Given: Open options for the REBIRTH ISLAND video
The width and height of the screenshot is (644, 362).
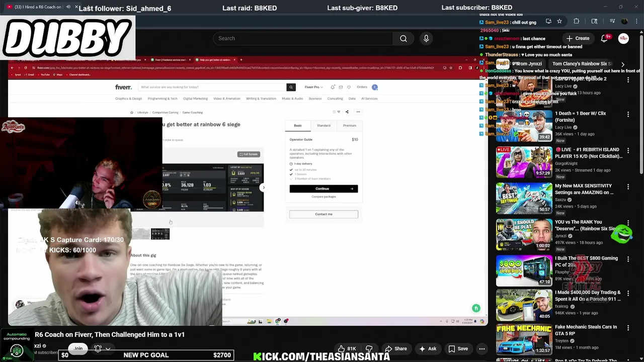Looking at the screenshot, I should tap(628, 150).
